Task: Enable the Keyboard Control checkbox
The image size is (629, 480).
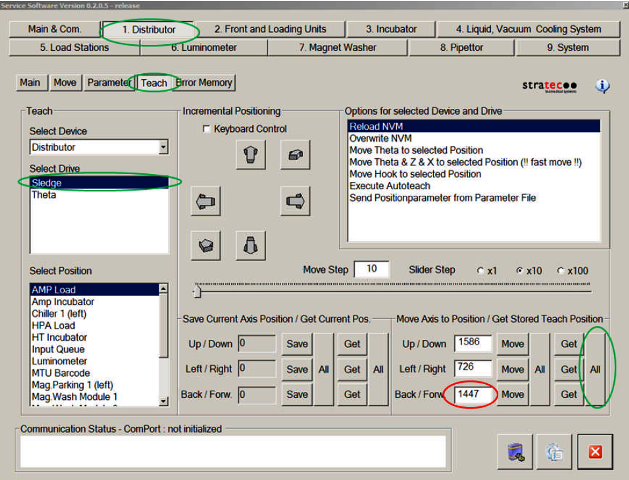Action: (207, 129)
